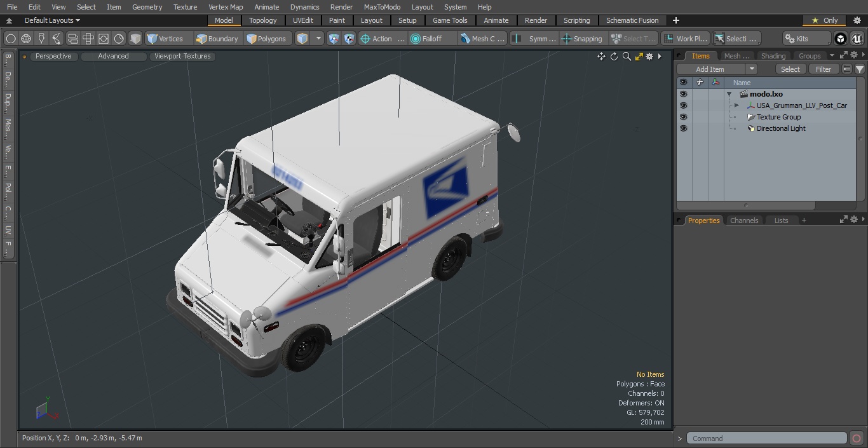Open the Geometry menu
This screenshot has width=868, height=448.
click(x=147, y=7)
